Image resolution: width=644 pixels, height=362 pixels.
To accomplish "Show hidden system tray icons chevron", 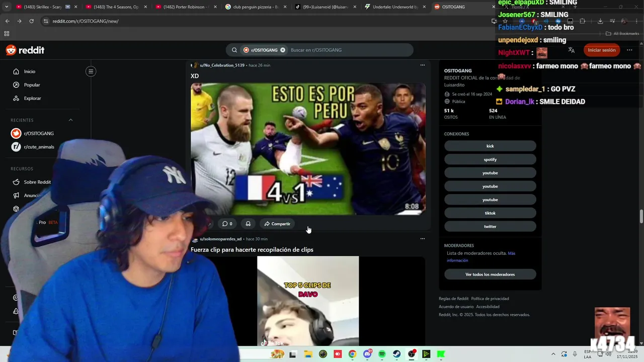I will pos(553,354).
